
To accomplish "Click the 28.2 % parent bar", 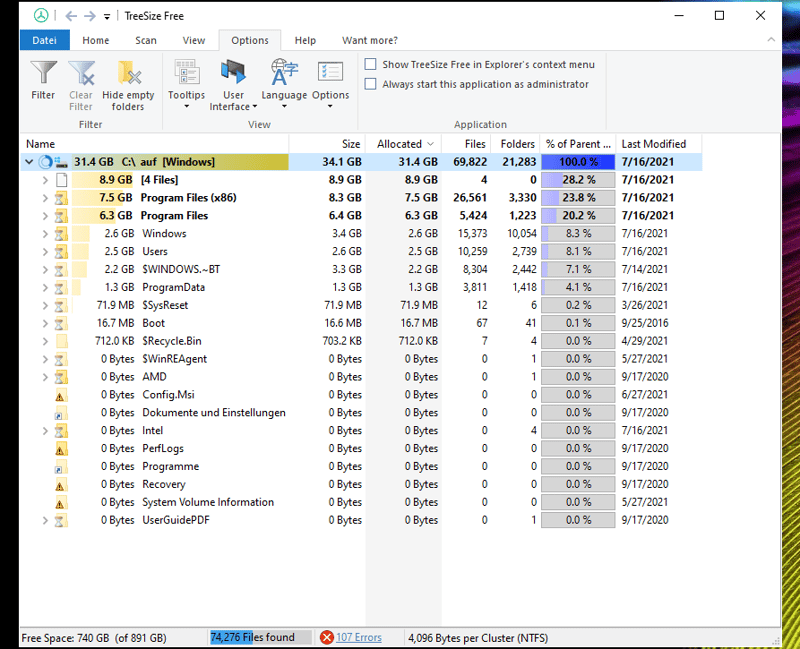I will point(578,180).
